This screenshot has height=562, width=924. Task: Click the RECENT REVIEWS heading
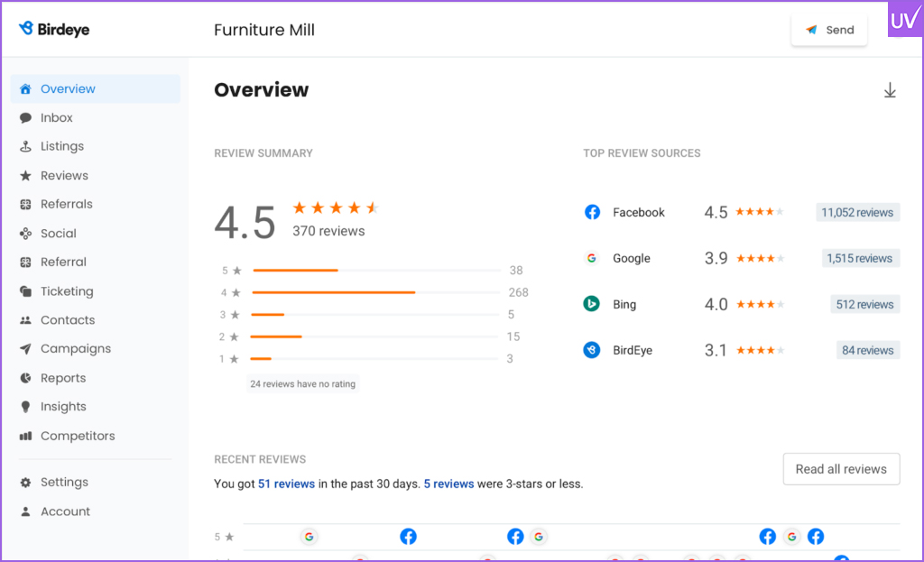point(260,459)
